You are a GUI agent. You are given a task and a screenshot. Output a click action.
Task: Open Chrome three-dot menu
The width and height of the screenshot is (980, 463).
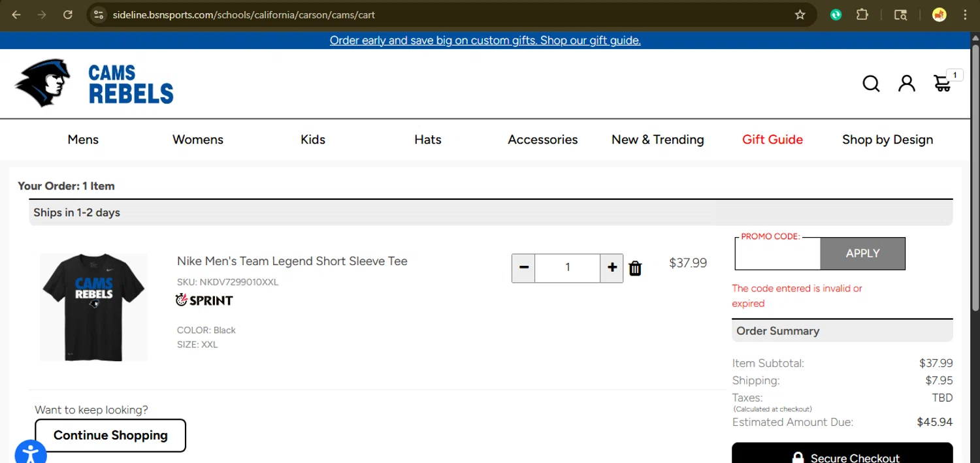coord(965,14)
